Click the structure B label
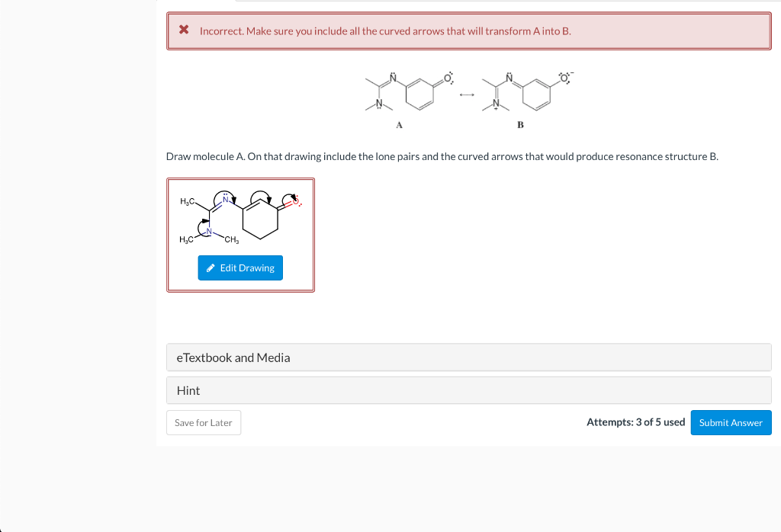 tap(520, 124)
